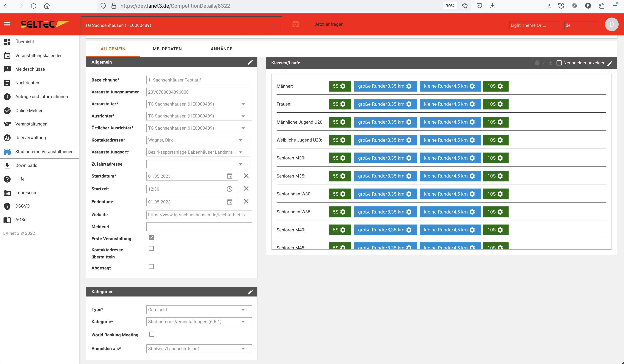
Task: Open Frauen 10S settings
Action: coord(500,104)
